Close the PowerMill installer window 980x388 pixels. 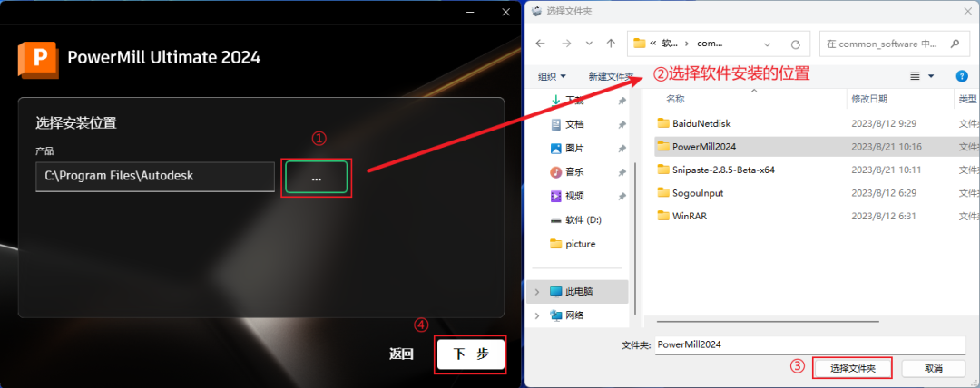pos(505,11)
